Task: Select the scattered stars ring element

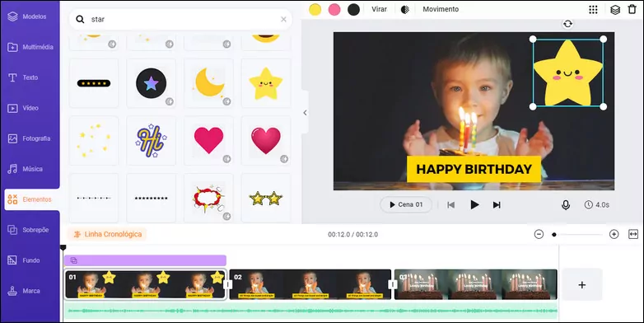Action: [94, 141]
